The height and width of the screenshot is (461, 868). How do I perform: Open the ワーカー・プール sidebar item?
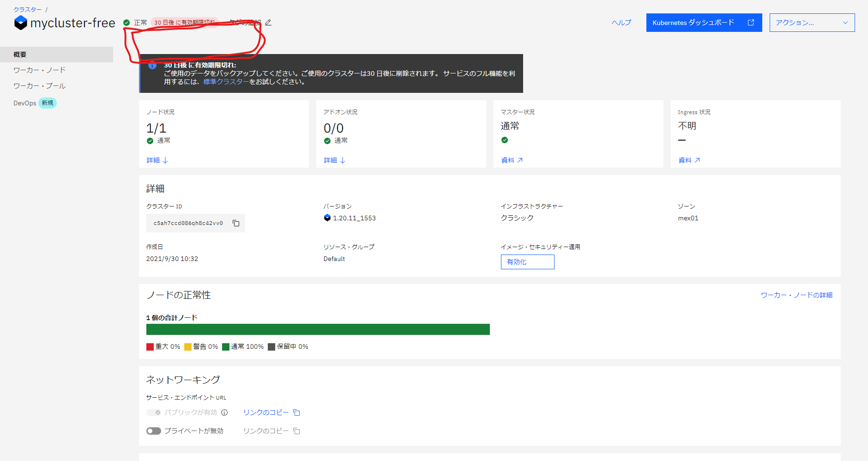[x=40, y=86]
